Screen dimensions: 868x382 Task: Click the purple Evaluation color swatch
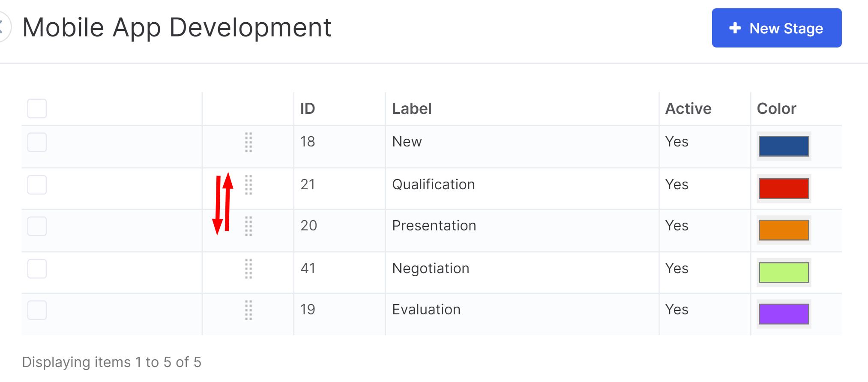(784, 314)
